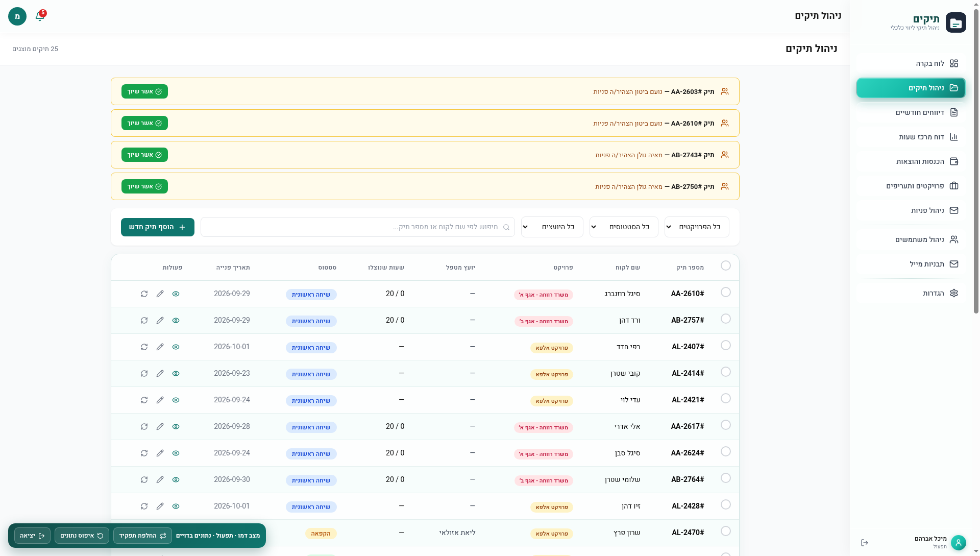
Task: Approve assignment for case AB-2750
Action: [x=144, y=186]
